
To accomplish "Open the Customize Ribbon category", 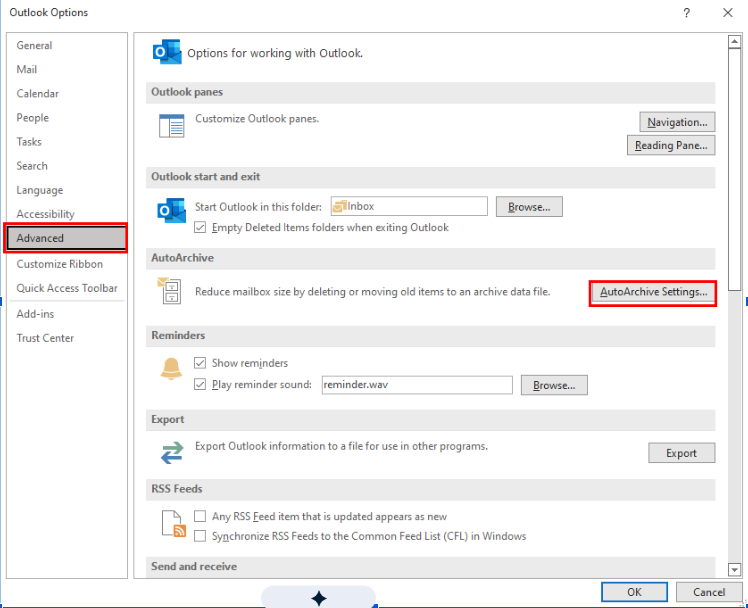I will pos(67,264).
